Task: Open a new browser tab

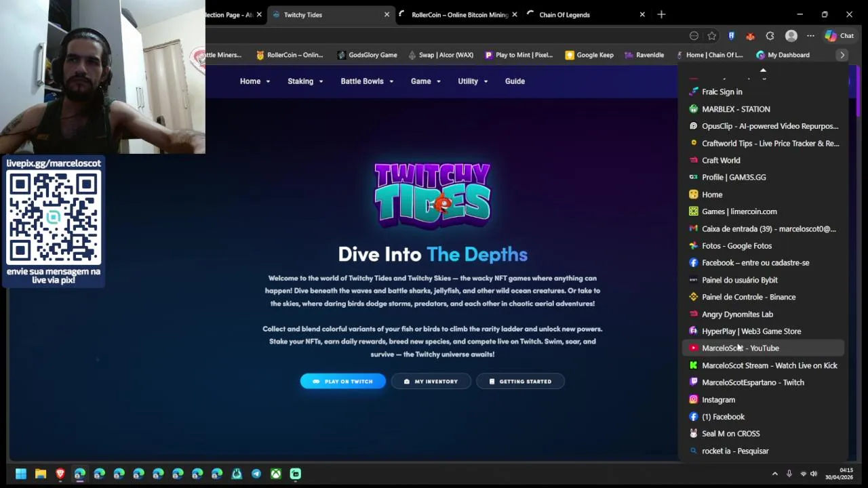Action: (x=661, y=14)
